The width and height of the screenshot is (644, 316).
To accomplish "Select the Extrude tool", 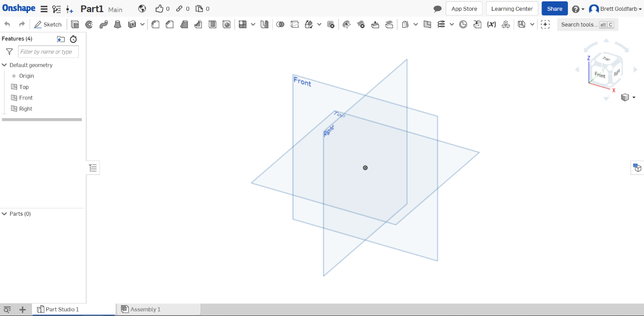I will 75,24.
